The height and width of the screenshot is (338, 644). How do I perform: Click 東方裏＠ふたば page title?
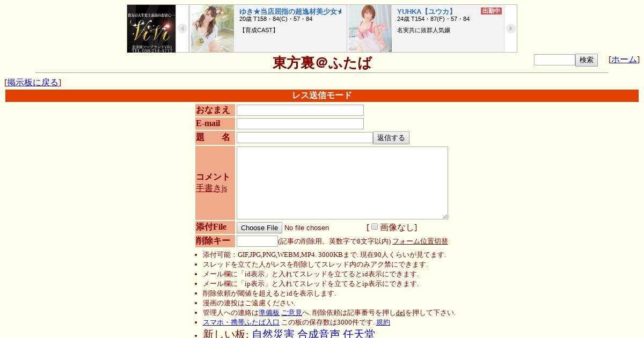click(x=322, y=63)
